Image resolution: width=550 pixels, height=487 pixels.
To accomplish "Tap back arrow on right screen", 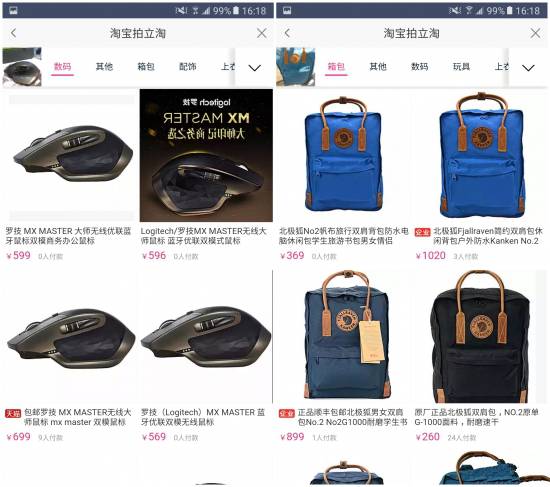I will point(287,33).
